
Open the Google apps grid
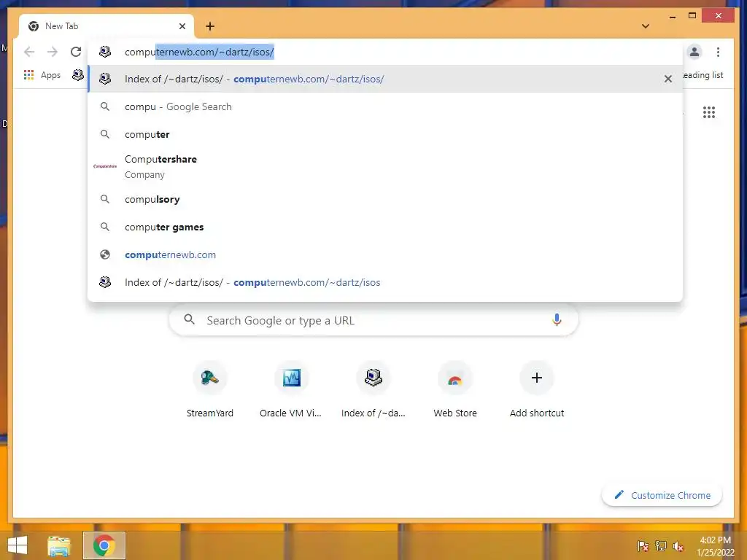click(709, 112)
